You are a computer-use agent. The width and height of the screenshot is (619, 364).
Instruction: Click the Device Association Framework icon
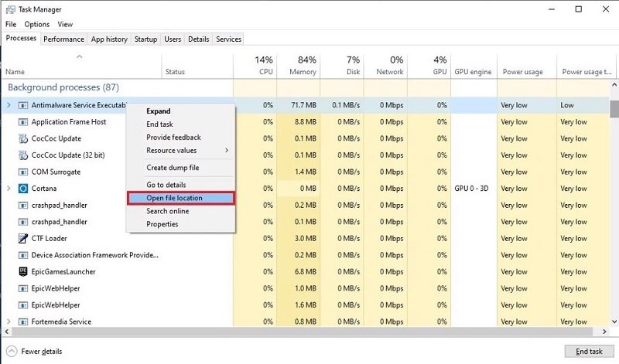tap(23, 255)
